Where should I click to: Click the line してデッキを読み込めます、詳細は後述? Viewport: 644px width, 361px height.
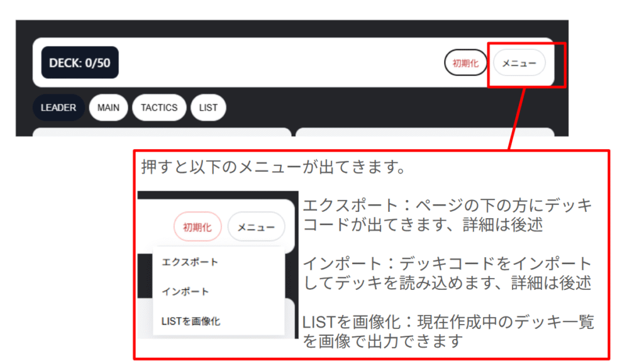pyautogui.click(x=447, y=283)
